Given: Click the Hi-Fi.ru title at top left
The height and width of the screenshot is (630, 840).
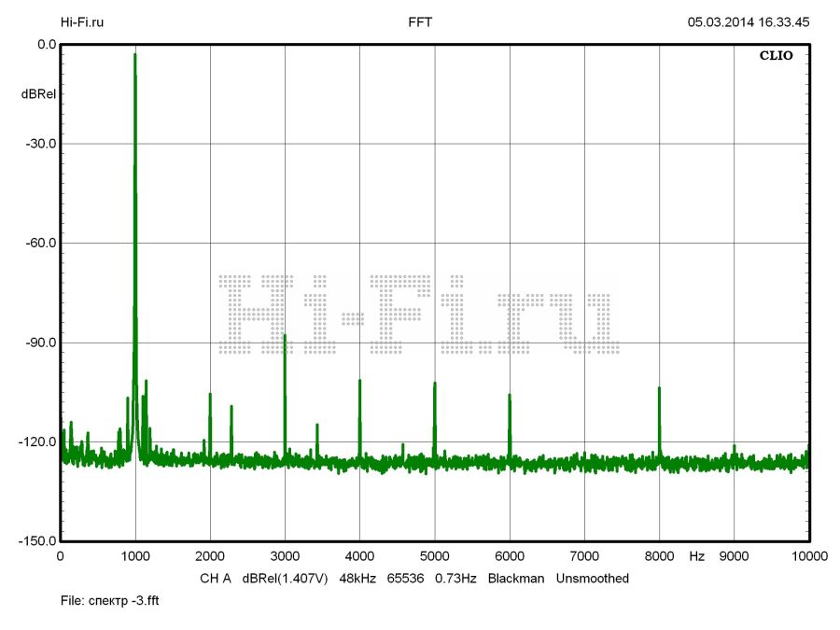Looking at the screenshot, I should (81, 21).
